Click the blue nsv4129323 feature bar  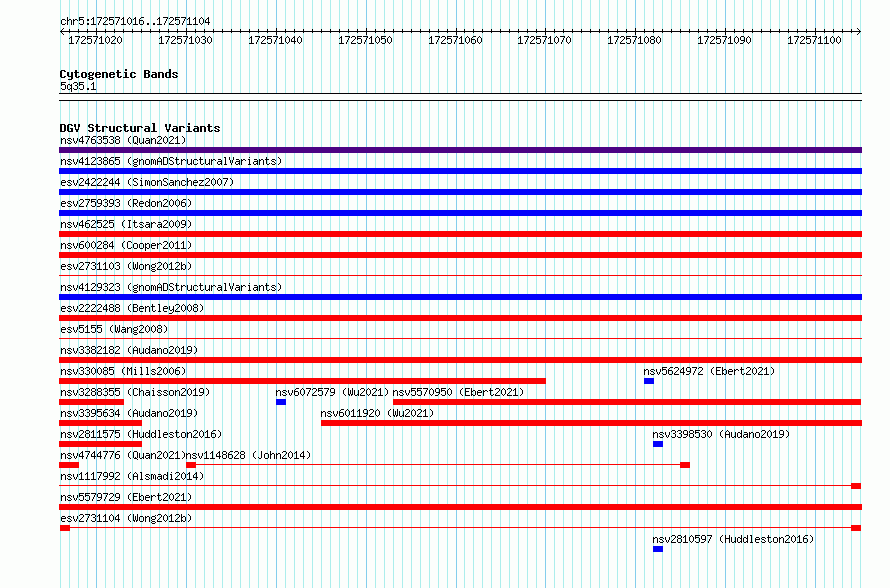pos(460,297)
